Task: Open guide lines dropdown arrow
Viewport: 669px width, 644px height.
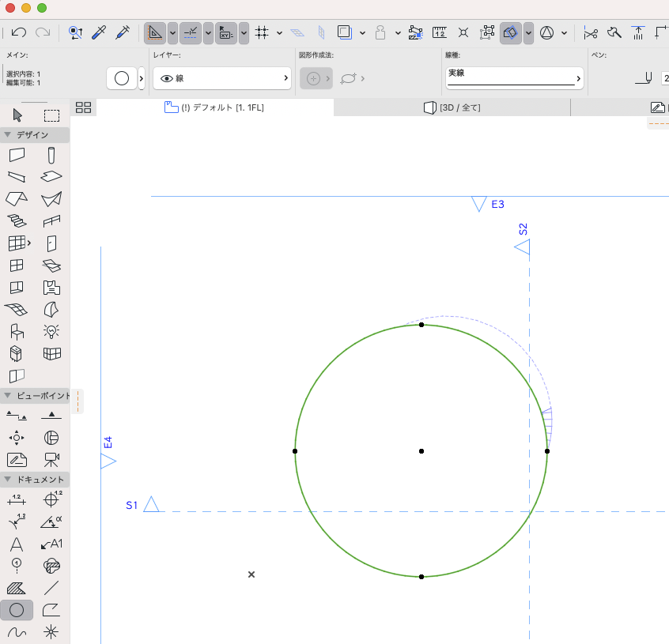Action: coord(173,33)
